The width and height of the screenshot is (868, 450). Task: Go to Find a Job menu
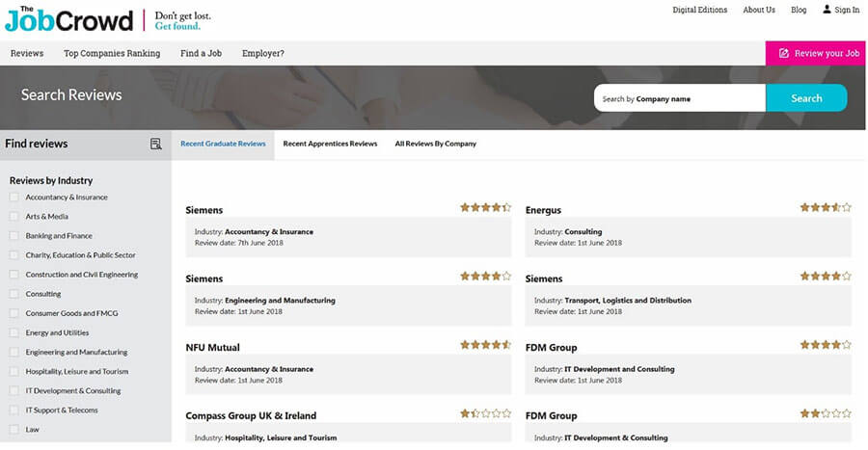pos(201,54)
